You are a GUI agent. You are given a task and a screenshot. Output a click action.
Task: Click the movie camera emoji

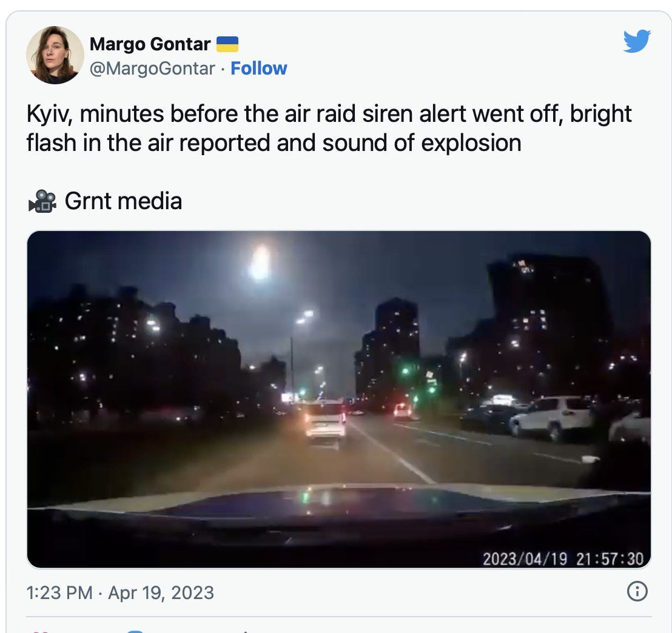(x=42, y=201)
